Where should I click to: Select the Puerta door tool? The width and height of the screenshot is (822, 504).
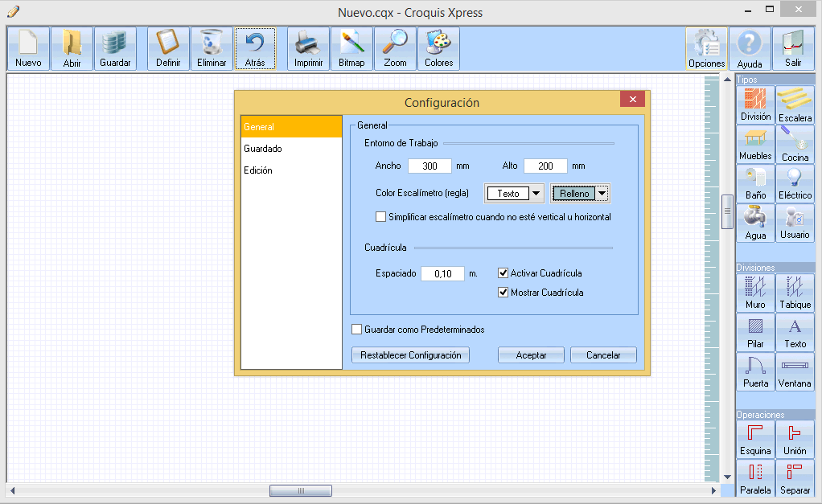pos(755,372)
